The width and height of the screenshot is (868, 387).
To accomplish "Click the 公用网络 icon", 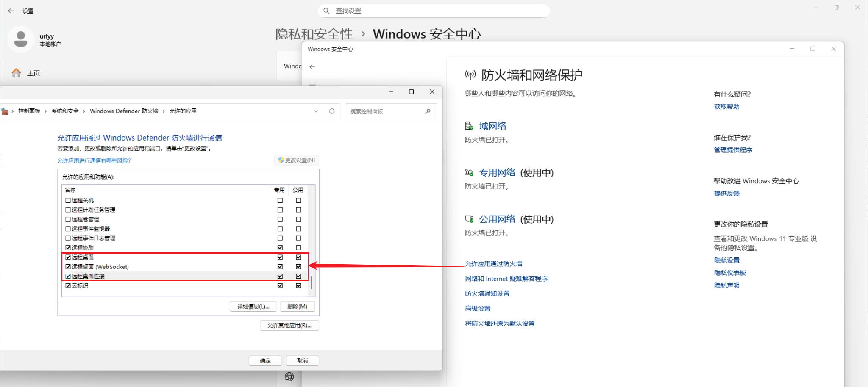I will (469, 219).
